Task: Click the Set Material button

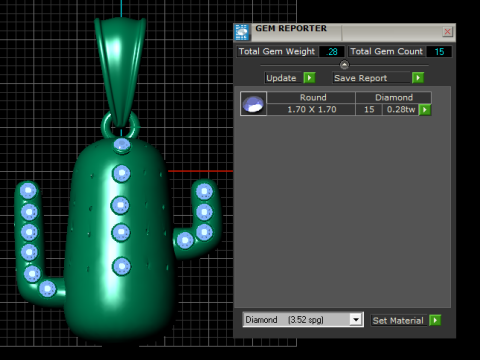Action: click(399, 320)
